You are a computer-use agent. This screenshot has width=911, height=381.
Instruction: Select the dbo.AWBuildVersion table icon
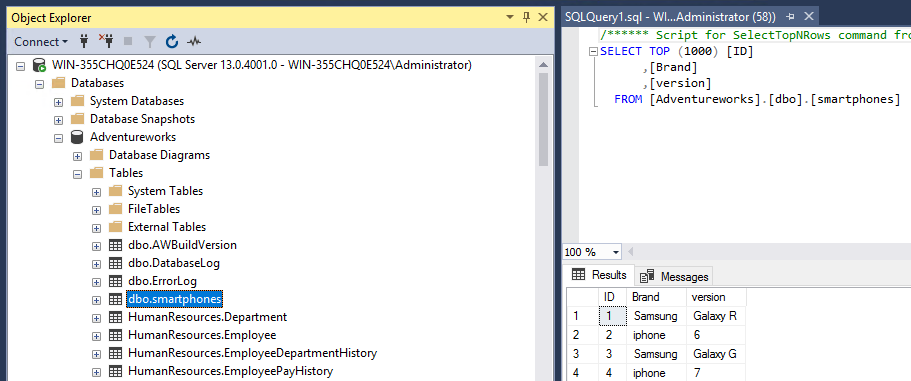[116, 246]
